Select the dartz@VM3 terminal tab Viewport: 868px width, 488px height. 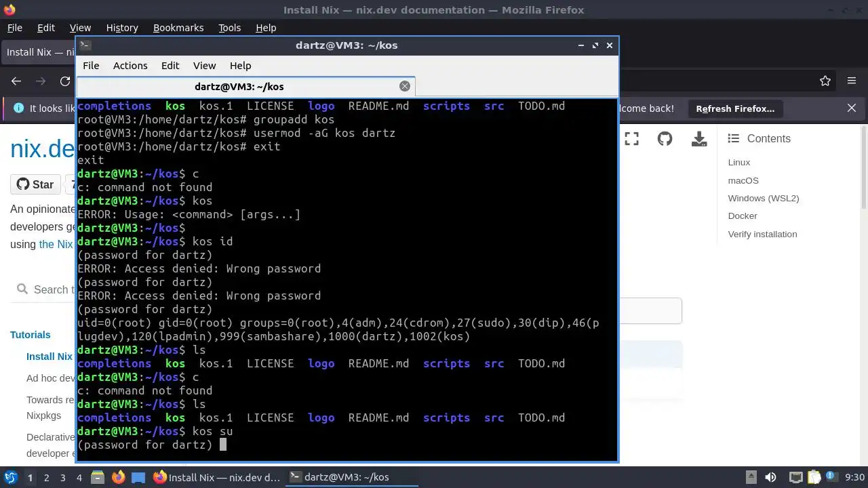(239, 87)
